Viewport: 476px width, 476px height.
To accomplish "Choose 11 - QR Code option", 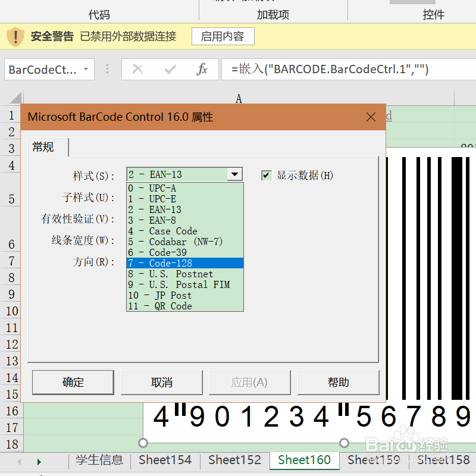I will 185,306.
